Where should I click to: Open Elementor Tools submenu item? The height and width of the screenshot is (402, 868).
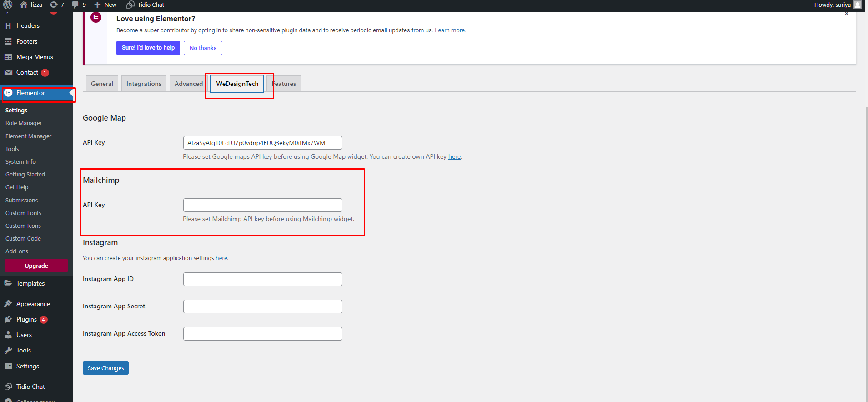(12, 149)
